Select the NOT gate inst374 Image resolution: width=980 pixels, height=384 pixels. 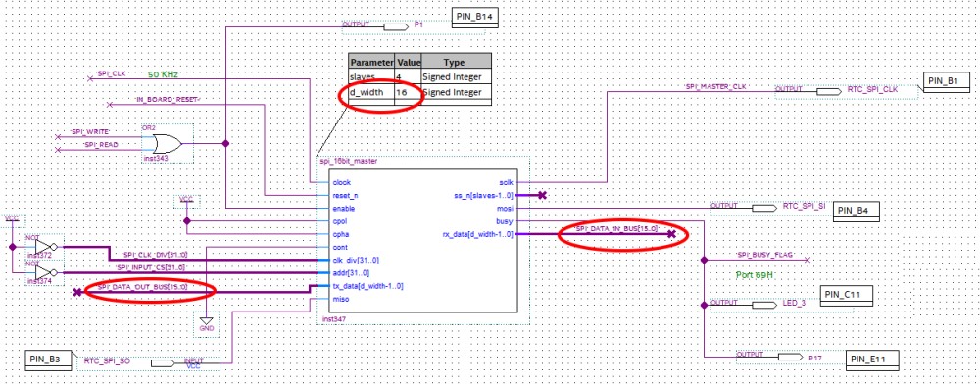(46, 273)
